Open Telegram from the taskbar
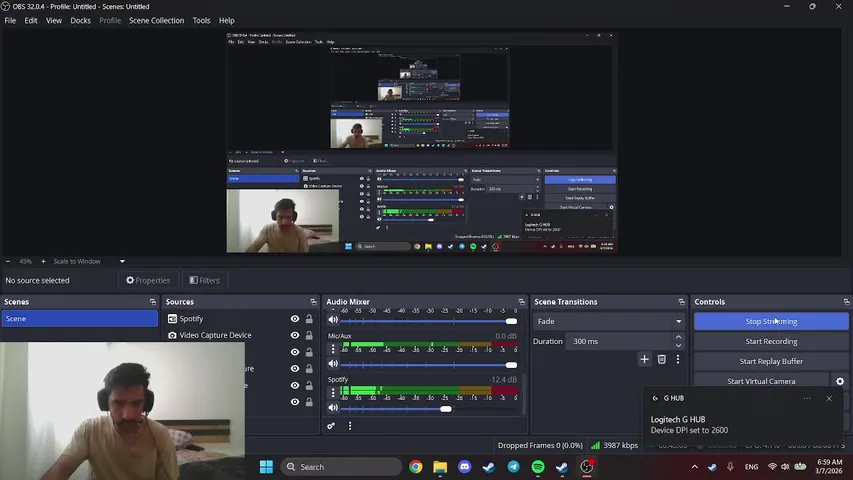Viewport: 853px width, 480px height. [513, 466]
